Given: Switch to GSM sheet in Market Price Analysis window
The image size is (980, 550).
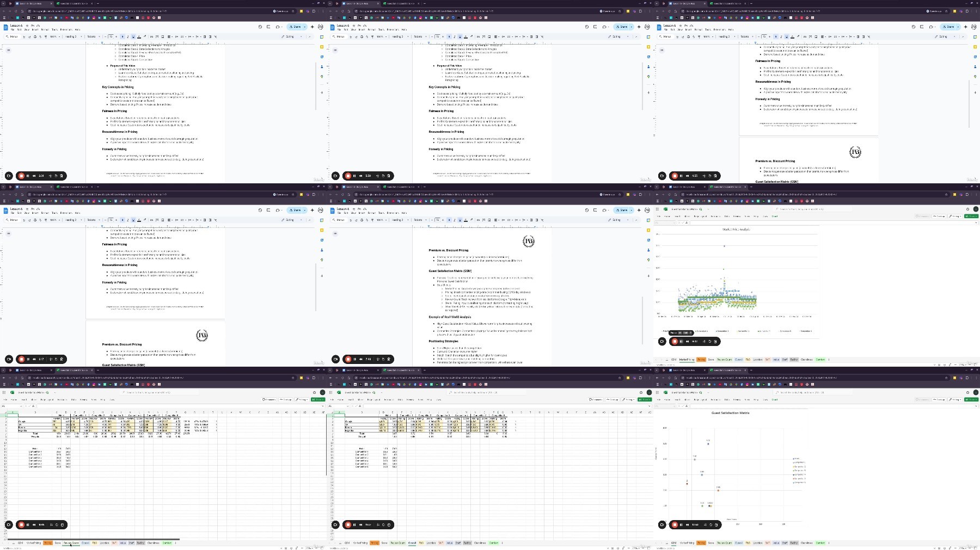Looking at the screenshot, I should (673, 360).
